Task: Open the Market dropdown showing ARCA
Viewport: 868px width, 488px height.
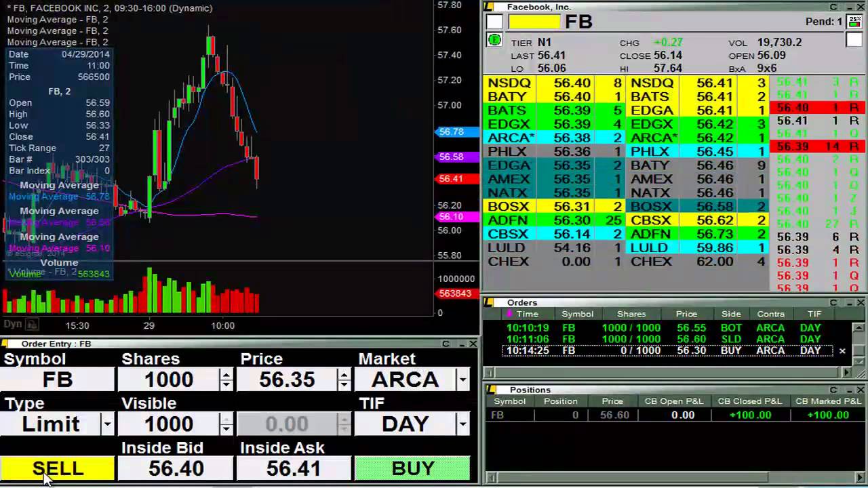Action: [462, 380]
